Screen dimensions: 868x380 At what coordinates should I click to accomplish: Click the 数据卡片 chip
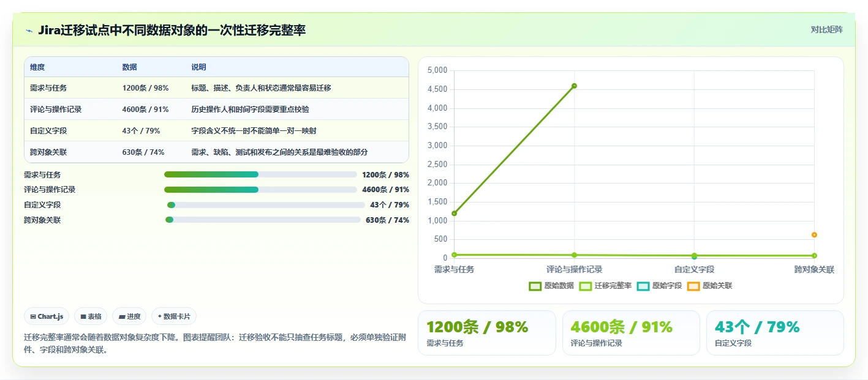click(x=174, y=316)
